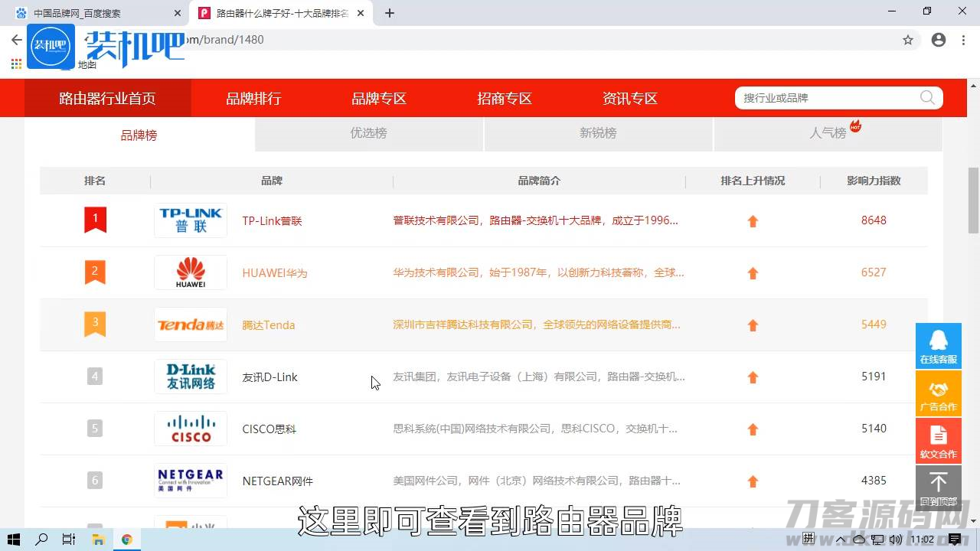This screenshot has width=980, height=551.
Task: Go back with browser back arrow
Action: pyautogui.click(x=16, y=40)
